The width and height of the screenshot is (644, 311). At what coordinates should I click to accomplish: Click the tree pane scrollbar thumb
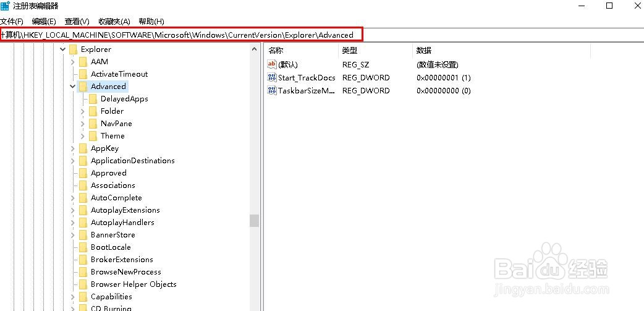254,221
